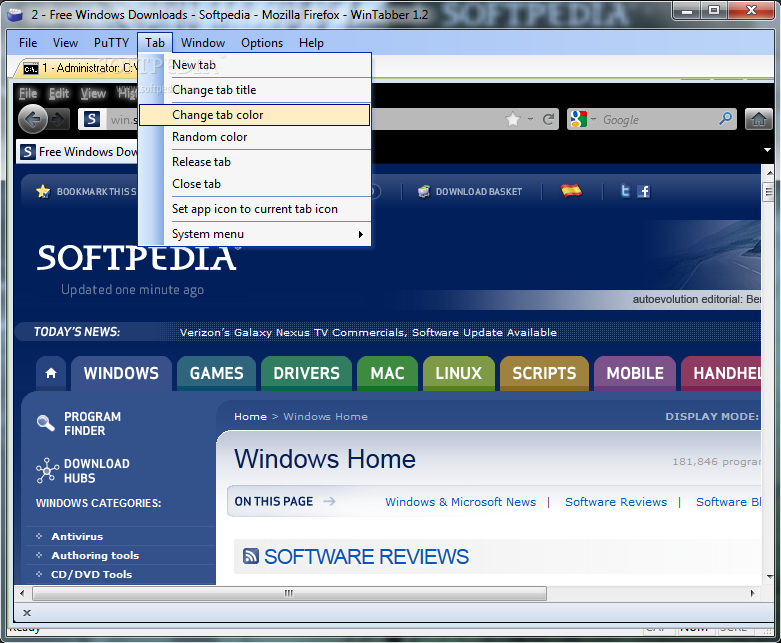Screen dimensions: 781x643
Task: Follow Windows & Microsoft News link
Action: pyautogui.click(x=461, y=502)
